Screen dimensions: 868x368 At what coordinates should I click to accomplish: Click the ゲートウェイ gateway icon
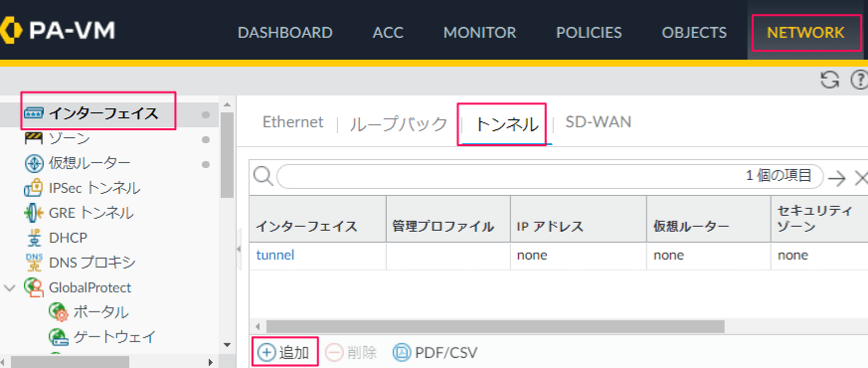pyautogui.click(x=58, y=336)
